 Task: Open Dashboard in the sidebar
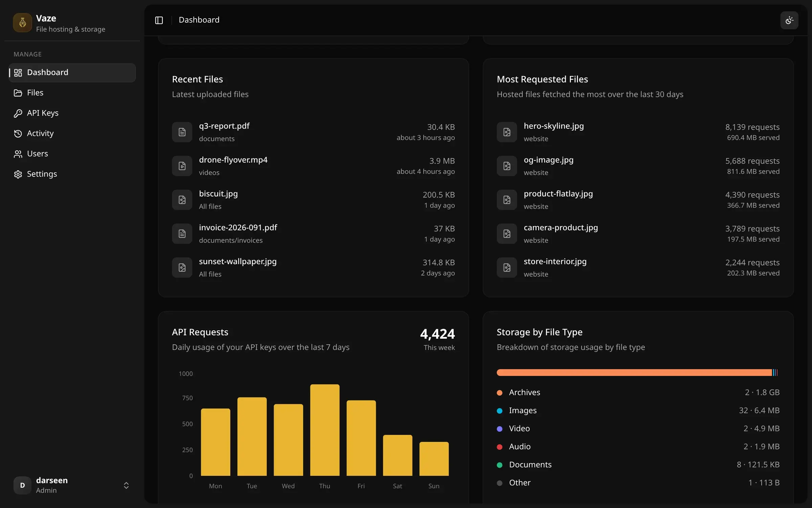(72, 72)
